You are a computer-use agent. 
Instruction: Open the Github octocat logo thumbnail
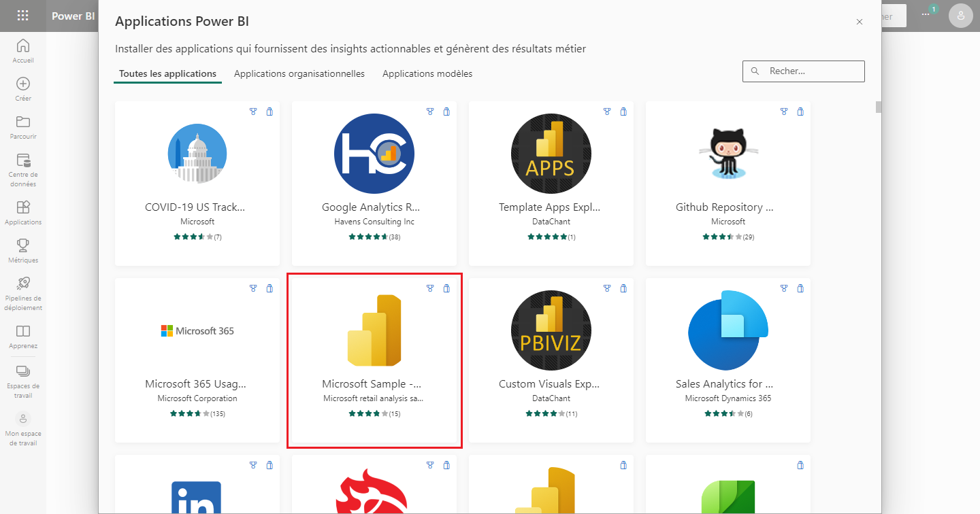728,153
